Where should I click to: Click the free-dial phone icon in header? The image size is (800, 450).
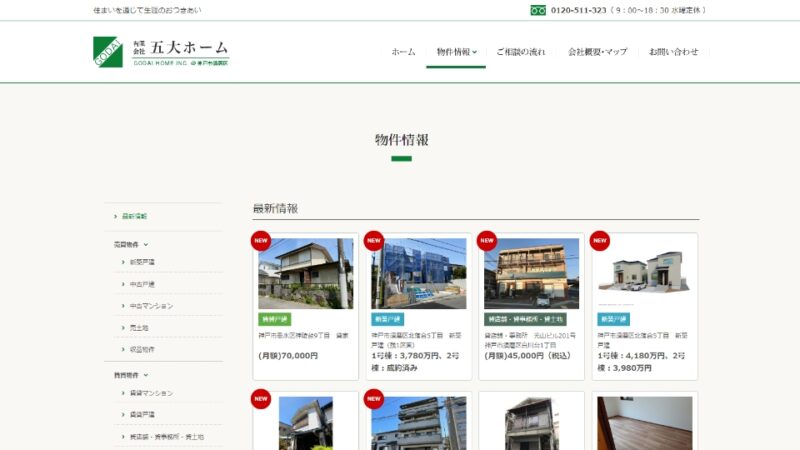click(x=538, y=10)
